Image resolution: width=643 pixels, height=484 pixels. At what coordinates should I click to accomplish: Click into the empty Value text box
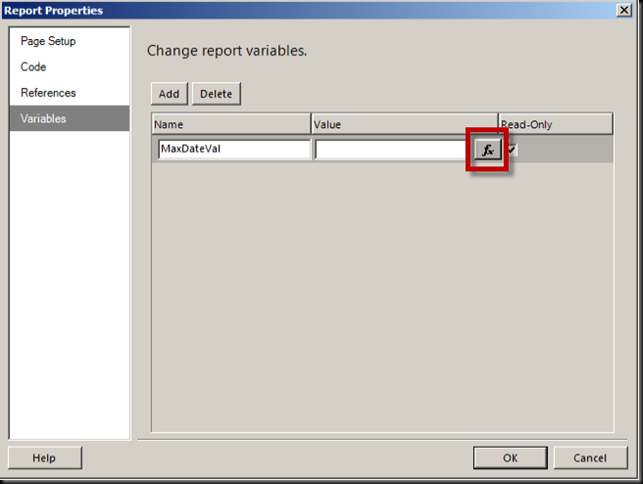[x=392, y=149]
